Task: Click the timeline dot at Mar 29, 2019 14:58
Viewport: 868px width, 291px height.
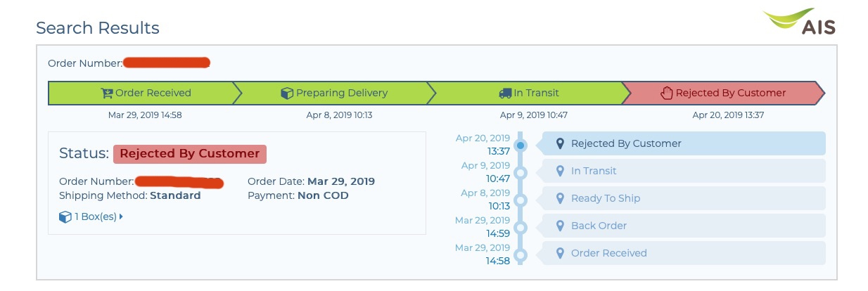Action: 521,255
